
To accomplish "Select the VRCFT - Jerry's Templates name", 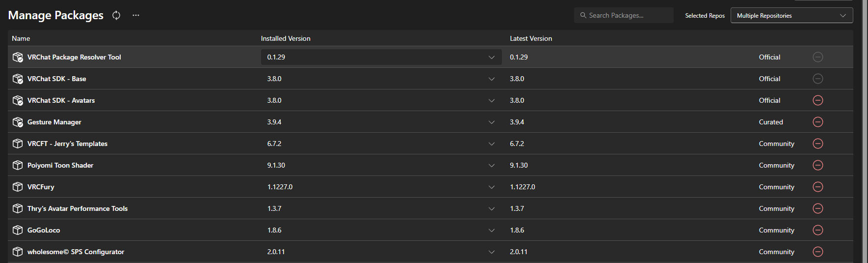I will point(68,144).
